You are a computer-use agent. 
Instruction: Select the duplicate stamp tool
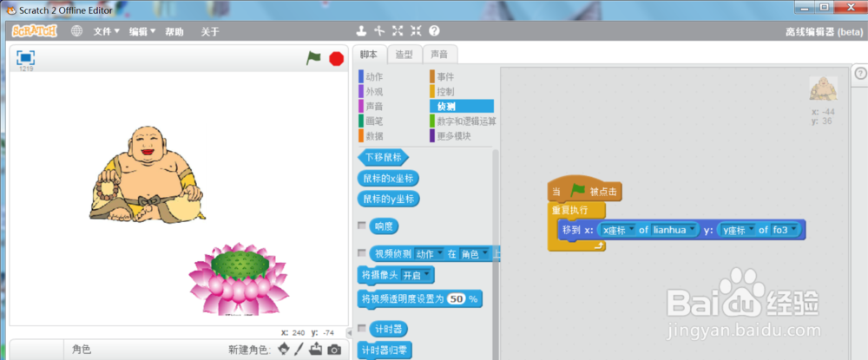click(361, 31)
